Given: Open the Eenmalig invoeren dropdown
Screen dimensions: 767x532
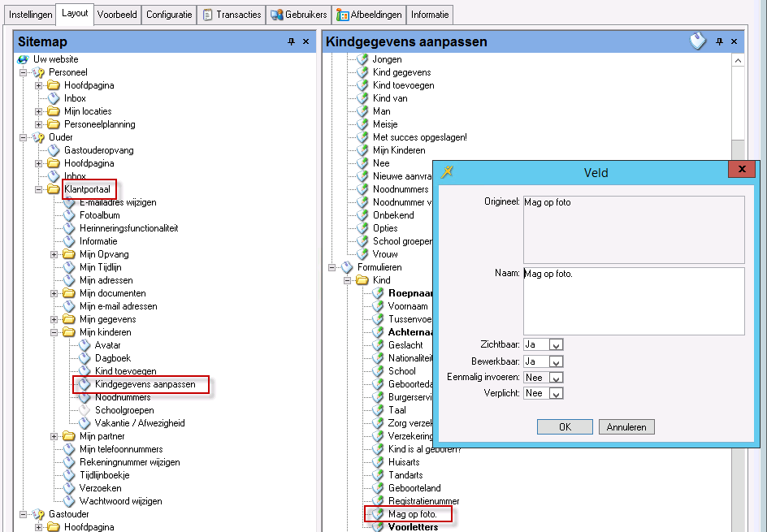Looking at the screenshot, I should coord(556,378).
